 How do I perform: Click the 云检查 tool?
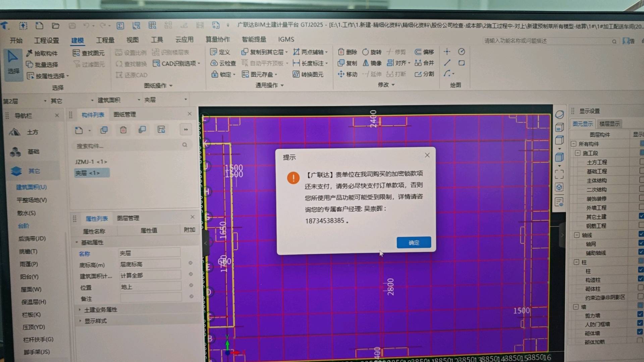pos(223,63)
